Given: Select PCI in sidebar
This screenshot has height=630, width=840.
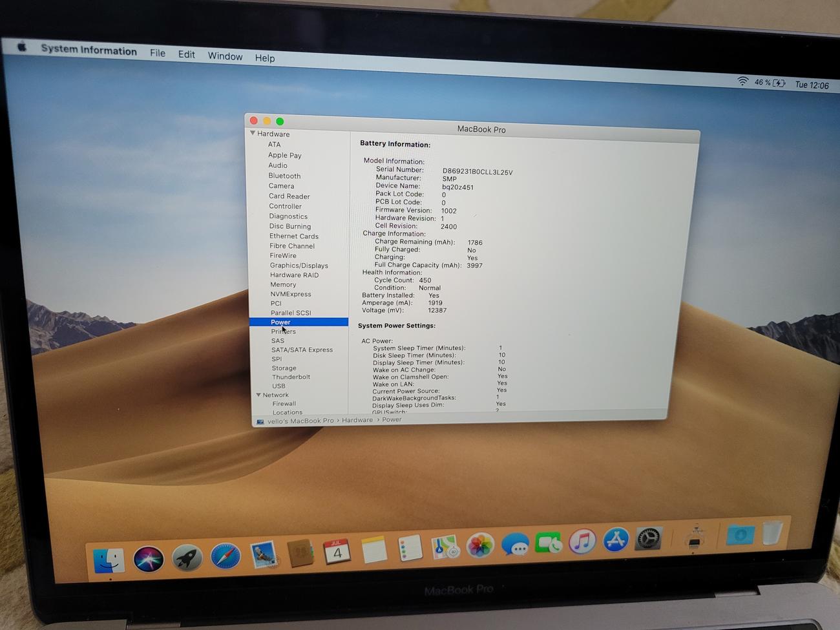Looking at the screenshot, I should pyautogui.click(x=276, y=303).
